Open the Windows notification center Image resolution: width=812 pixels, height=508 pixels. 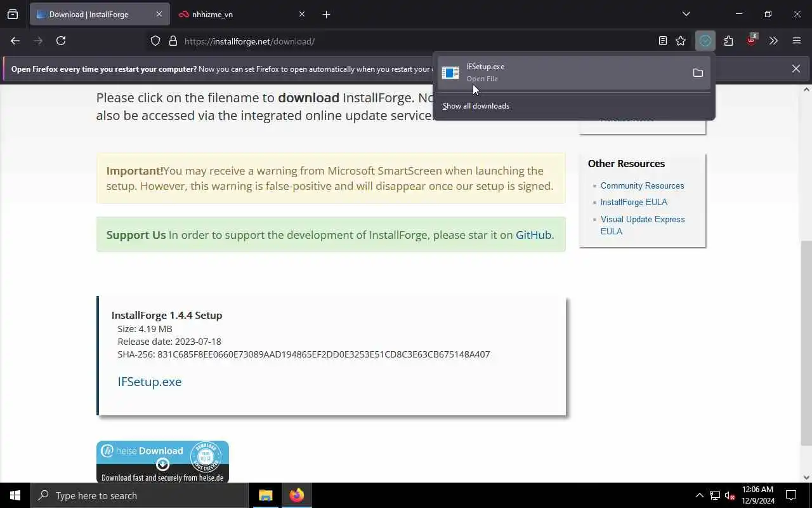pyautogui.click(x=791, y=495)
